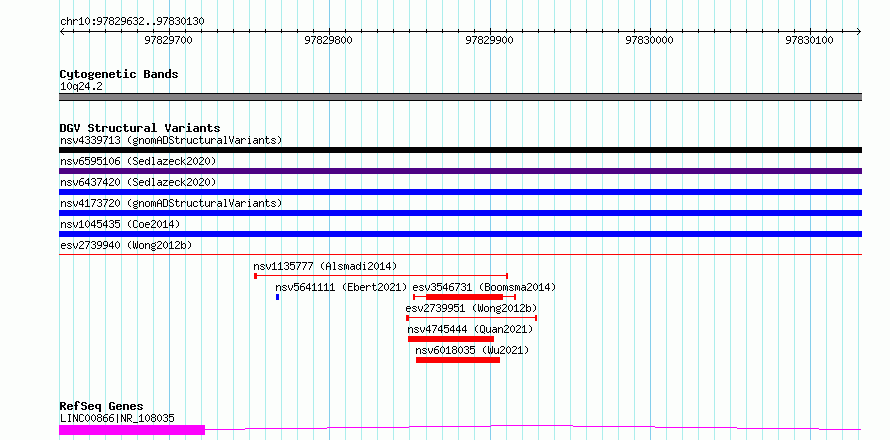Select the esv2739940 thin red line

pos(460,255)
